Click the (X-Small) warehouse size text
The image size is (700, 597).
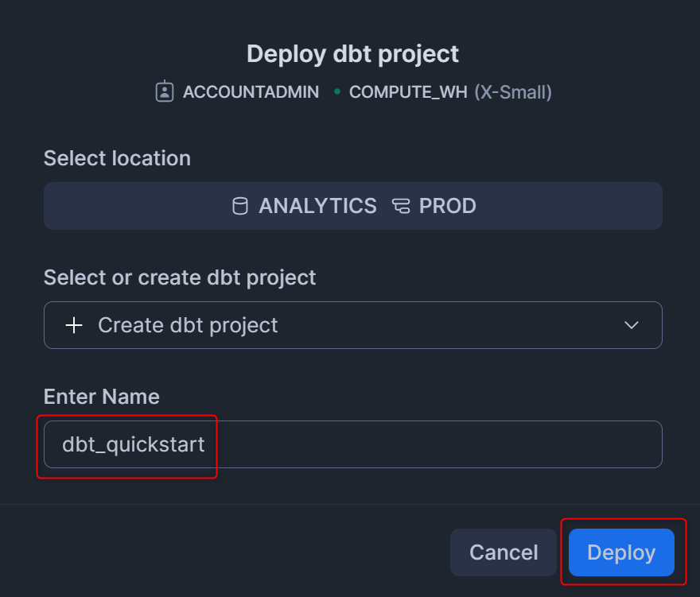click(x=513, y=92)
